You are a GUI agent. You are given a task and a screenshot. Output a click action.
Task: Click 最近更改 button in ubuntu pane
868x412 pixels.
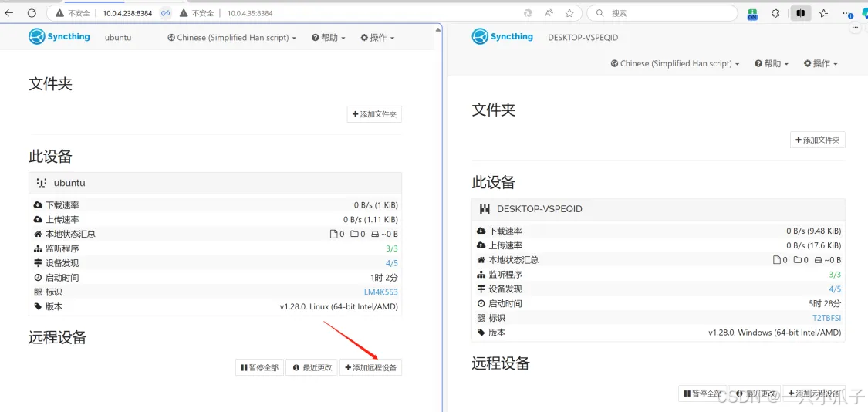click(x=312, y=367)
